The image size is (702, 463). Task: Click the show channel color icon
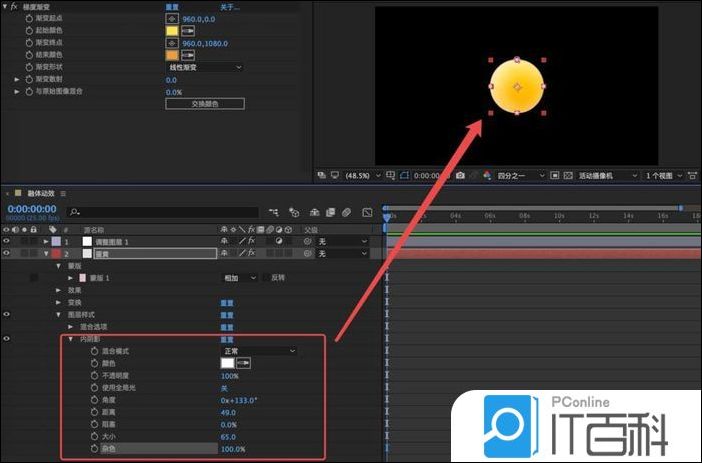486,175
